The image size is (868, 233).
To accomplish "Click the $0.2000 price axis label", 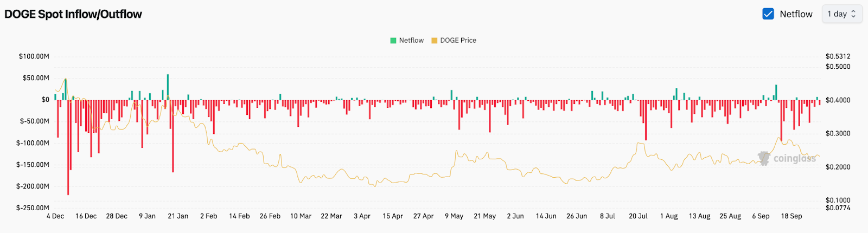I will pyautogui.click(x=838, y=167).
